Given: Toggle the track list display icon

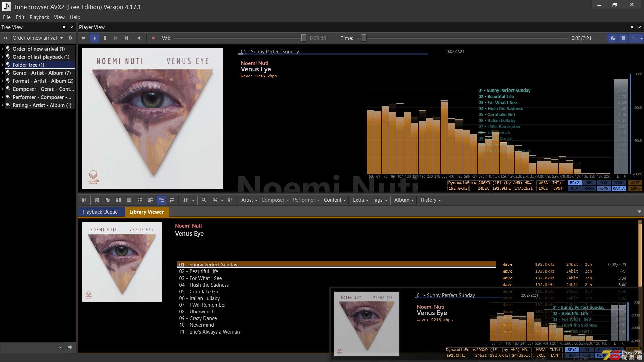Looking at the screenshot, I should [x=623, y=38].
